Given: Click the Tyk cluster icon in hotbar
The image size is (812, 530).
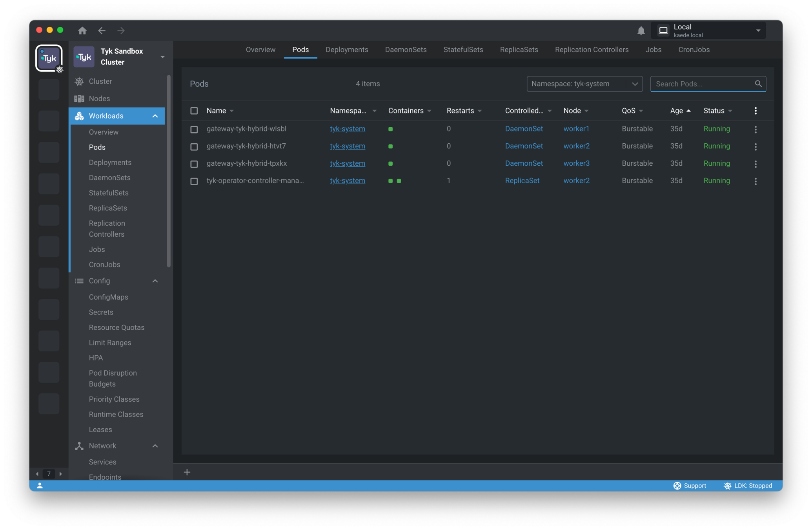Looking at the screenshot, I should point(49,58).
